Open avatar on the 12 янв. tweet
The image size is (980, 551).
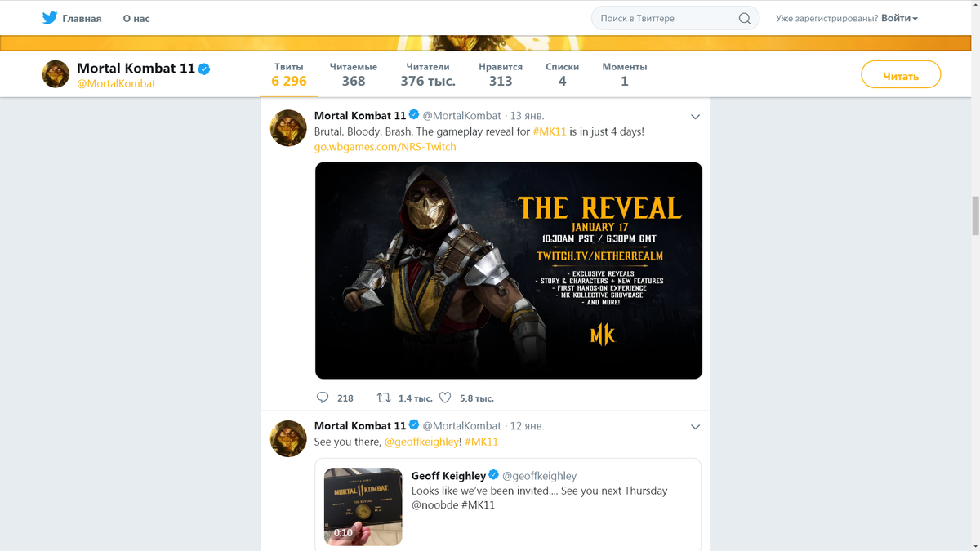point(288,438)
